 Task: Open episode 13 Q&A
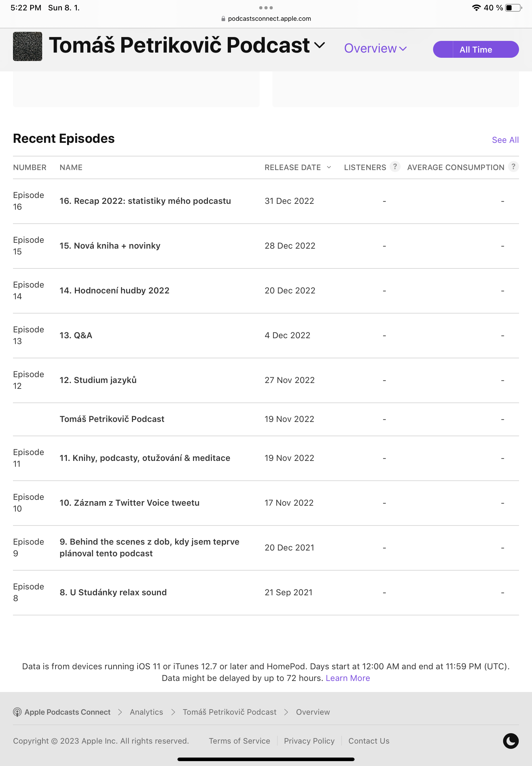coord(76,336)
